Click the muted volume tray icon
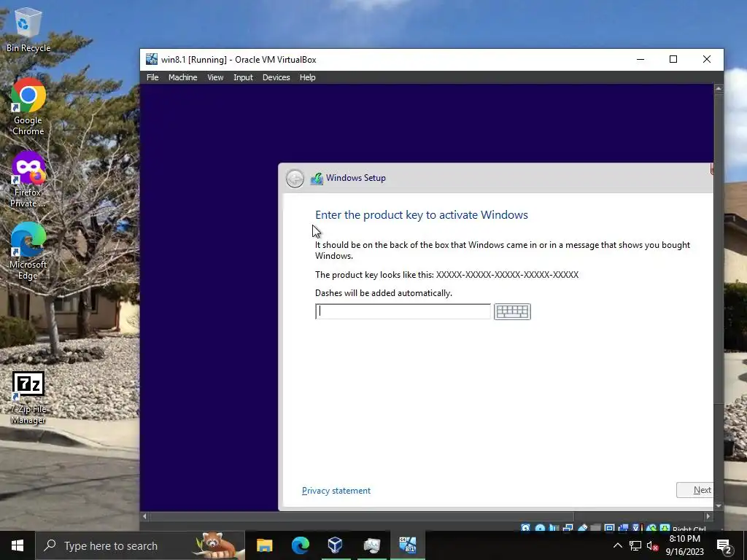 click(652, 545)
